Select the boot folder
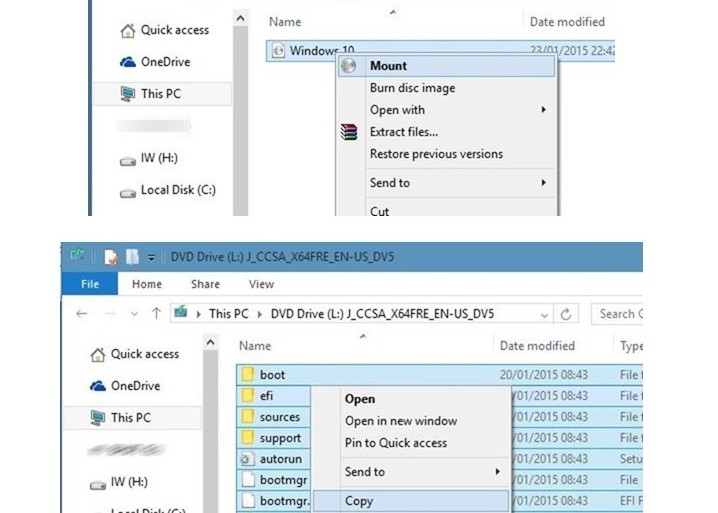The height and width of the screenshot is (513, 718). (272, 375)
